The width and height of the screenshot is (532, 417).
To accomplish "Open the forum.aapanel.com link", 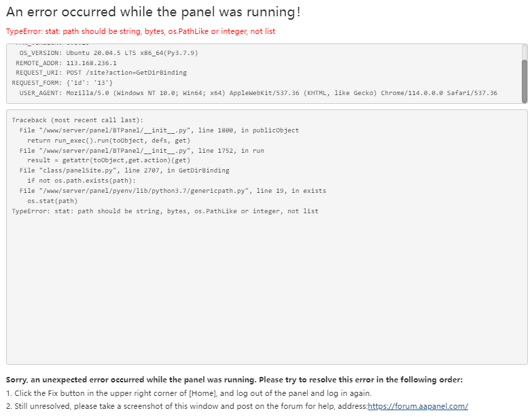I will point(418,406).
